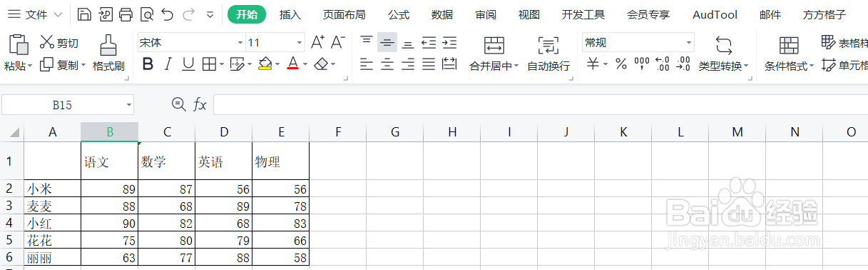Increase indent icon

click(x=449, y=43)
